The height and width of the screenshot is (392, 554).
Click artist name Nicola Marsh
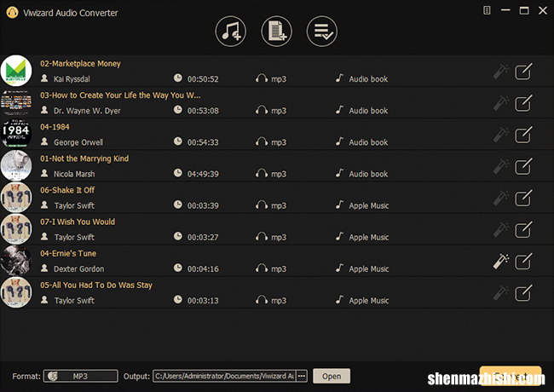(x=74, y=174)
